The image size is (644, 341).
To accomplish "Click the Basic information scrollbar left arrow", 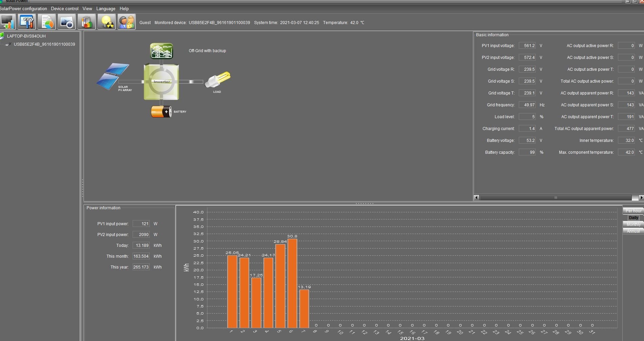I will click(x=476, y=197).
